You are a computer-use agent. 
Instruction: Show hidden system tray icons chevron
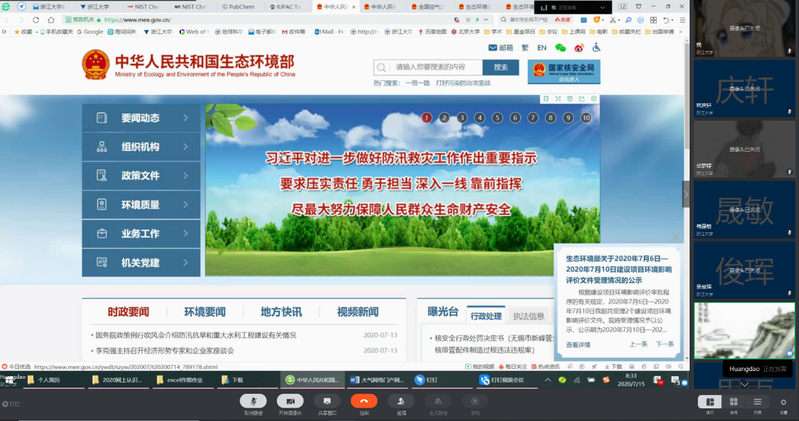click(x=548, y=380)
